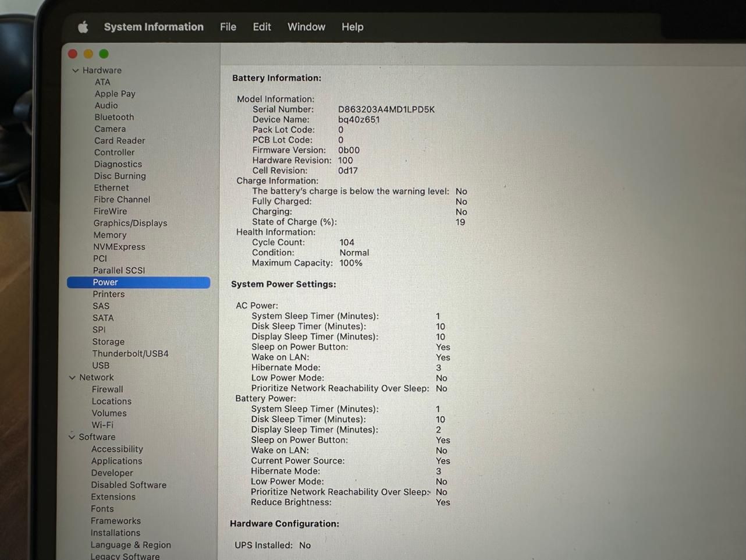Maximize the window with the green button
This screenshot has height=560, width=746.
click(104, 54)
